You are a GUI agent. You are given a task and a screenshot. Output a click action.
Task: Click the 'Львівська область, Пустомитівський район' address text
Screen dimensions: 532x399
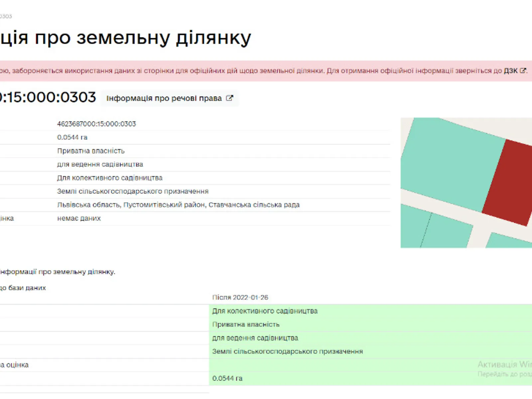click(x=132, y=205)
